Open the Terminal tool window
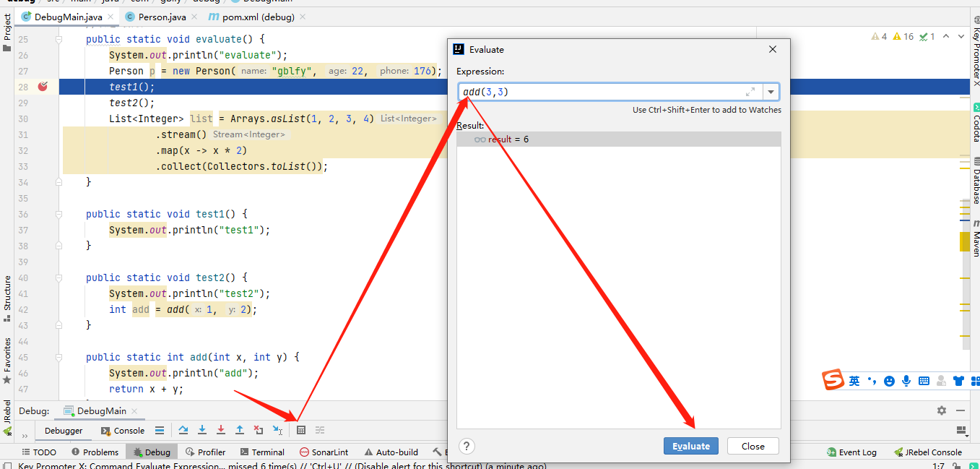The image size is (980, 469). tap(261, 452)
